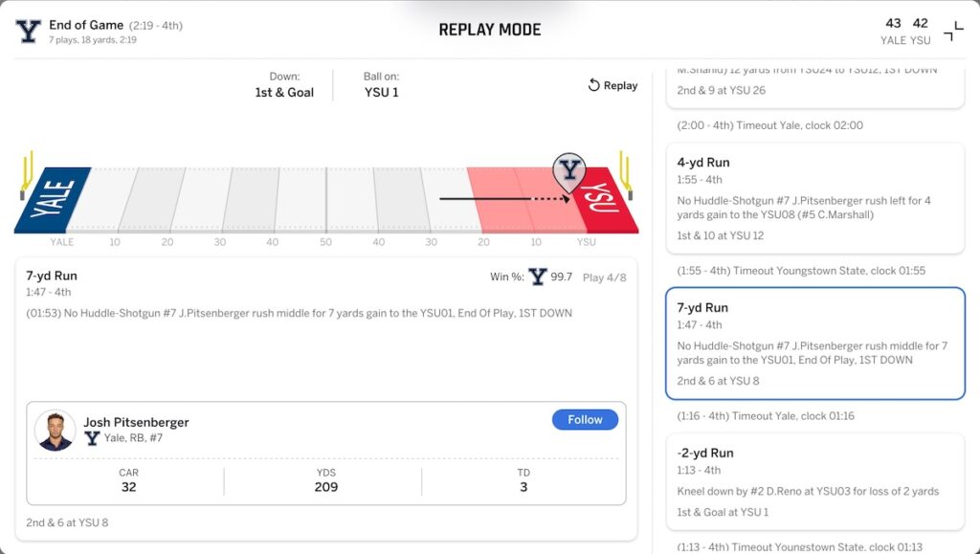This screenshot has width=980, height=554.
Task: Click the 43 42 score display
Action: tap(906, 24)
